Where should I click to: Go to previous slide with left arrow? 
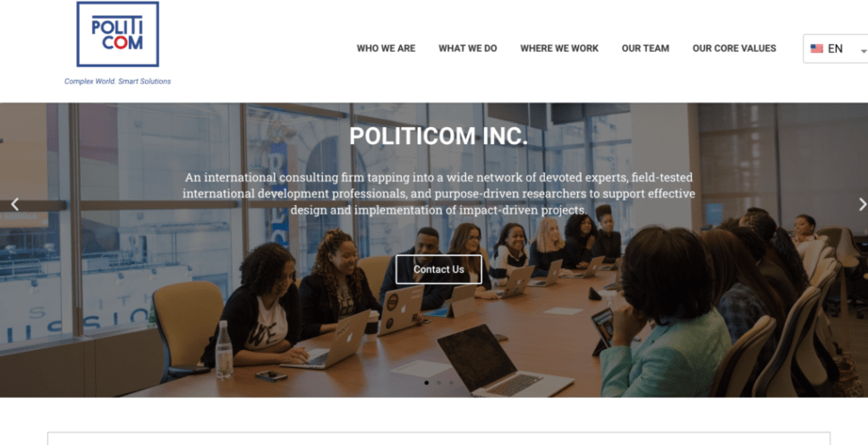(x=15, y=204)
